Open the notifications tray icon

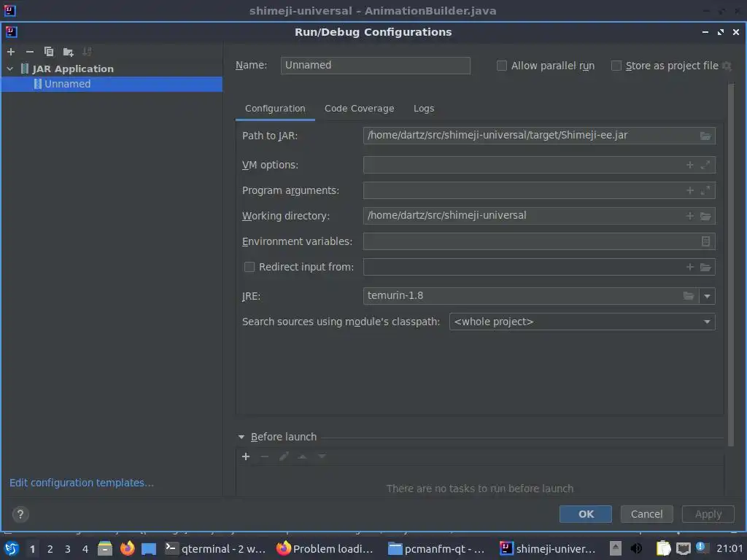click(x=700, y=548)
